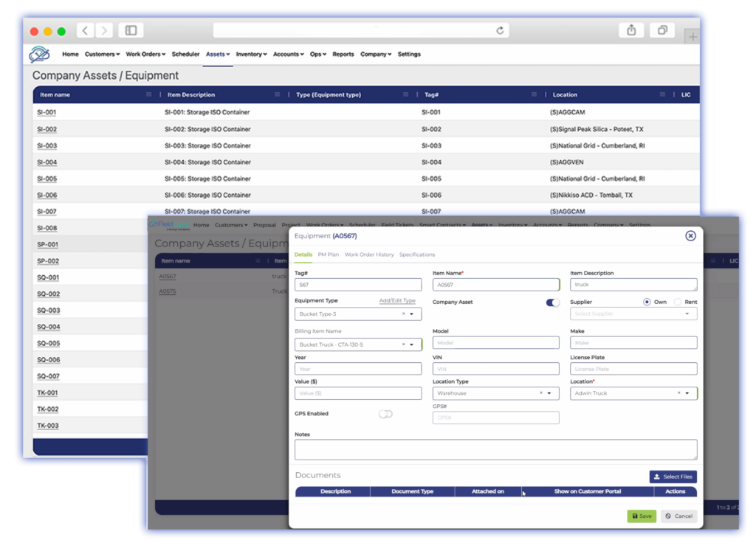Enable GPS Enabled toggle
The image size is (756, 540).
[385, 414]
